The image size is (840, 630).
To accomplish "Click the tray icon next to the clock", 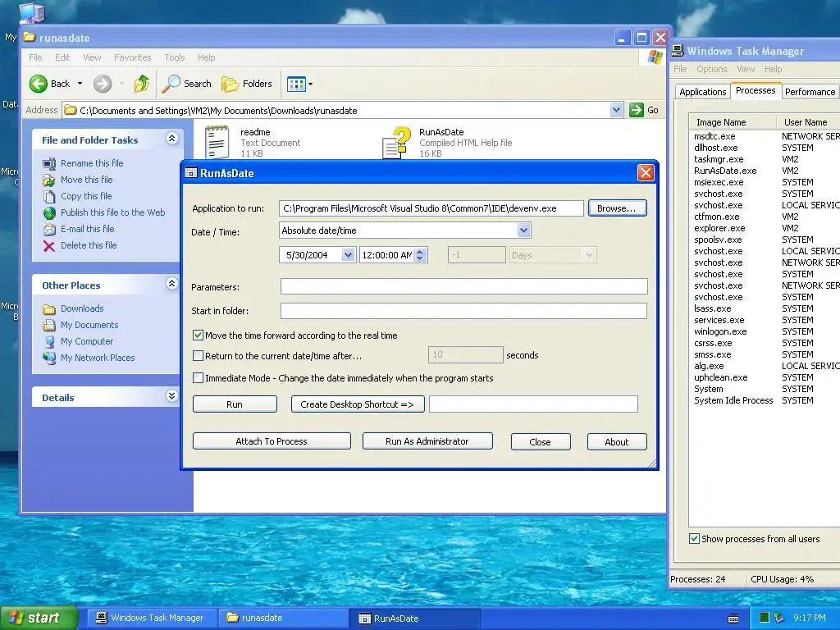I will point(779,618).
